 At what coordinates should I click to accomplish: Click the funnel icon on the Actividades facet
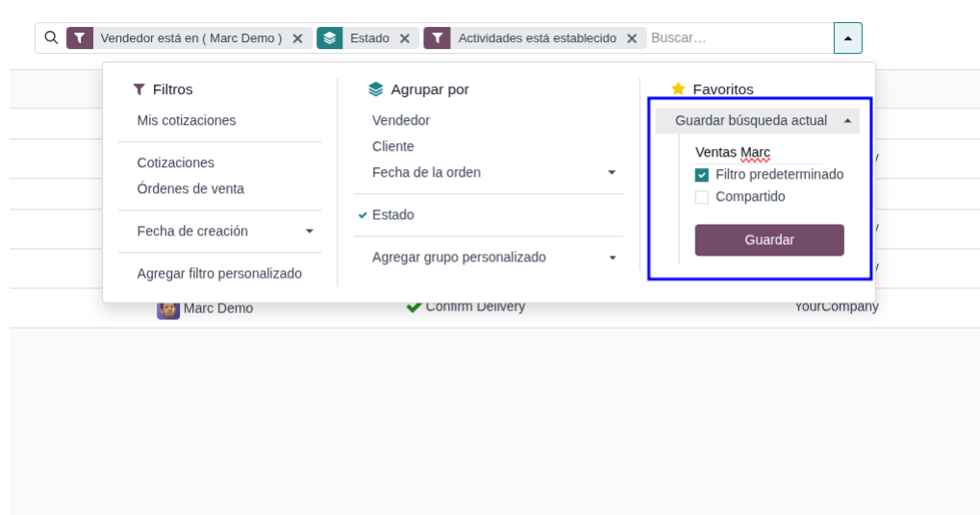click(437, 38)
